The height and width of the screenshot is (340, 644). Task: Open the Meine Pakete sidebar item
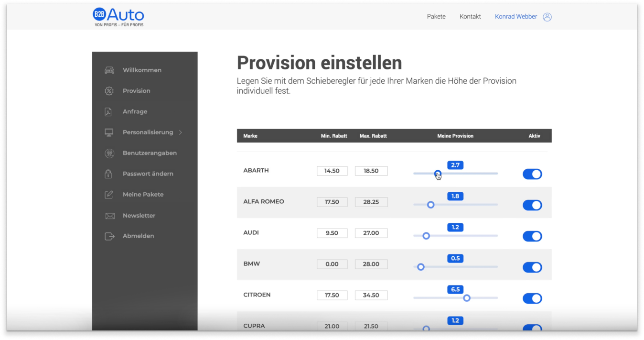[143, 195]
